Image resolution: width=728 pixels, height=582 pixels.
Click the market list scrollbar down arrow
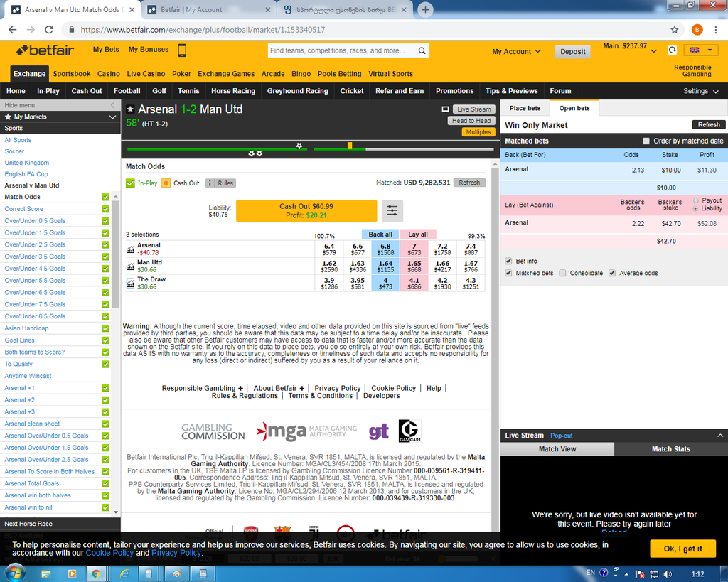[x=116, y=512]
